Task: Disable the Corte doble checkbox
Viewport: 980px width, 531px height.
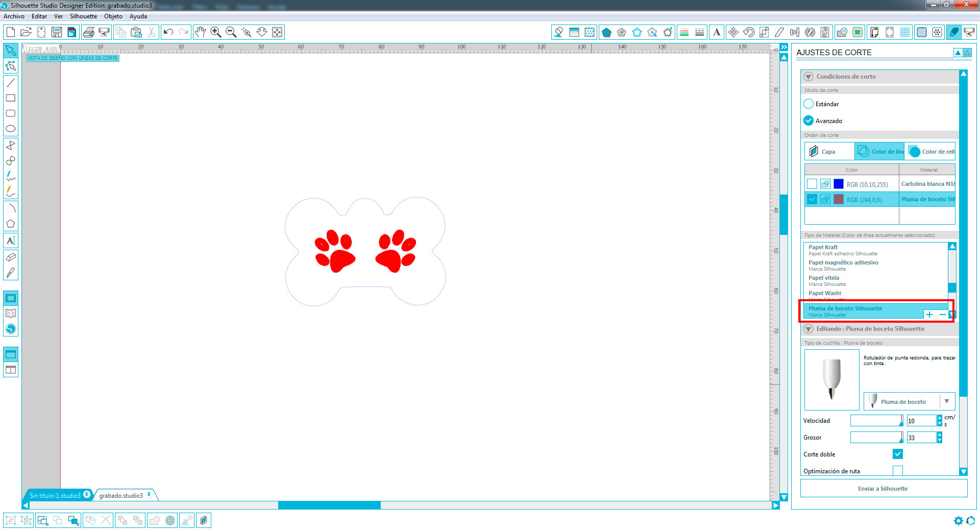Action: pos(898,454)
